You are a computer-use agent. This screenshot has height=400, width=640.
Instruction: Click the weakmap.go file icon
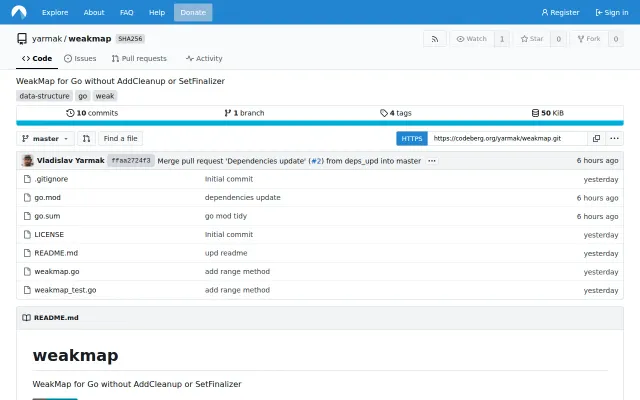point(27,271)
